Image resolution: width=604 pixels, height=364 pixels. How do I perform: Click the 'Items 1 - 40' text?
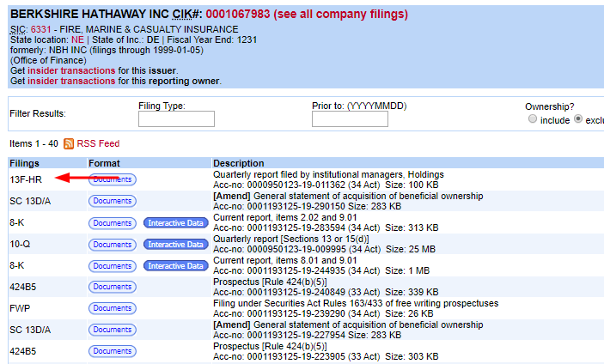[x=34, y=143]
